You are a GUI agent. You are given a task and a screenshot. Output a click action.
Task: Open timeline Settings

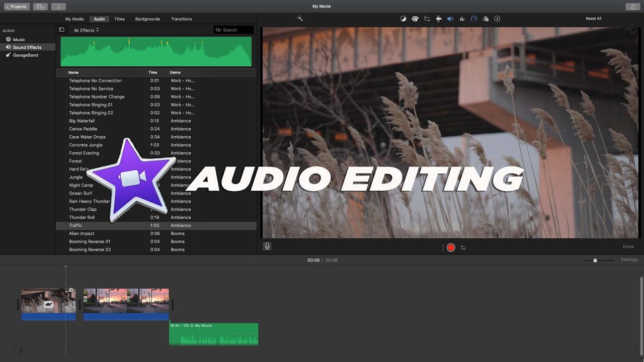[x=629, y=260]
